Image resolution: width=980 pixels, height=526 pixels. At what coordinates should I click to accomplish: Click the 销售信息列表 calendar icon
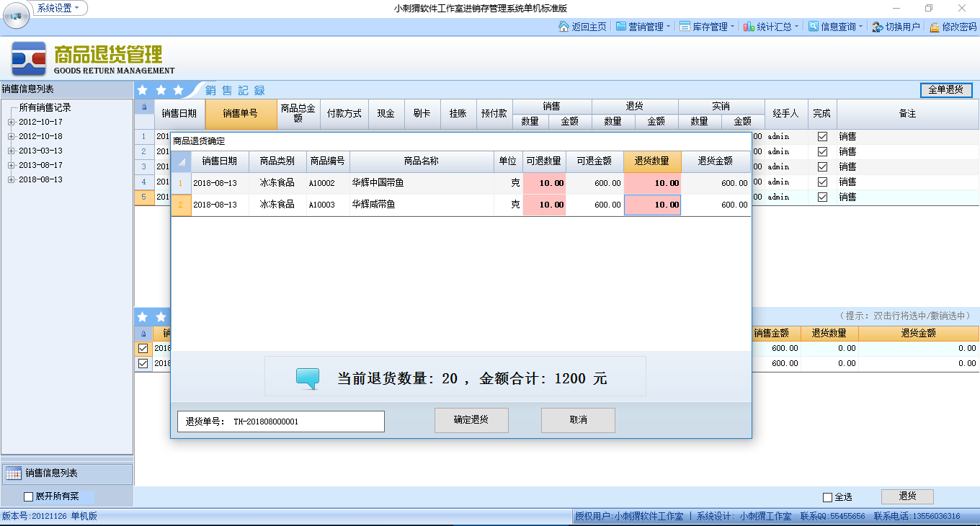coord(14,473)
